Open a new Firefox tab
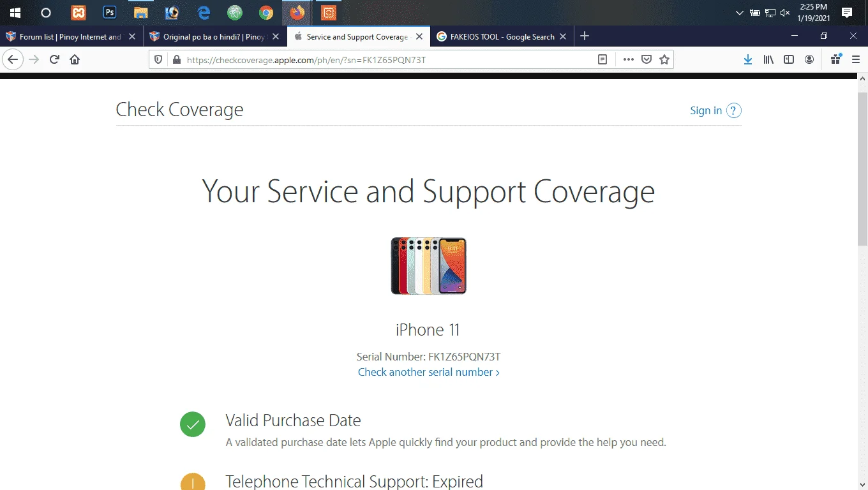868x490 pixels. click(x=585, y=36)
